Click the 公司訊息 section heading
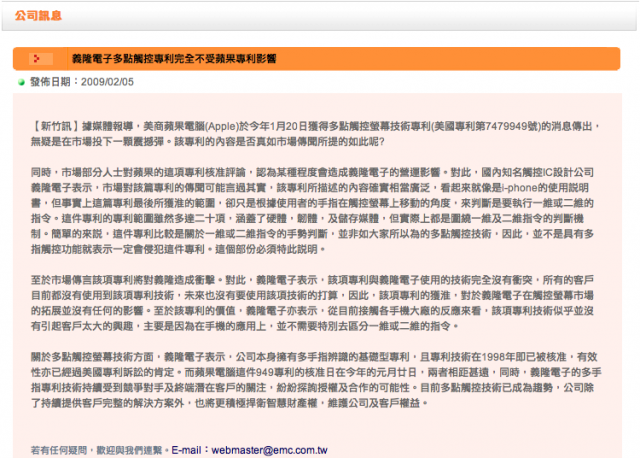Viewport: 640px width, 458px height. point(38,16)
